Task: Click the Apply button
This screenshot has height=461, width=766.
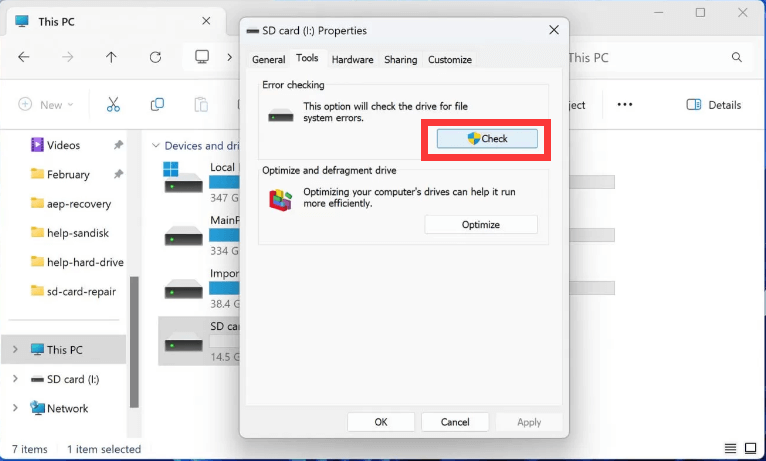Action: coord(529,422)
